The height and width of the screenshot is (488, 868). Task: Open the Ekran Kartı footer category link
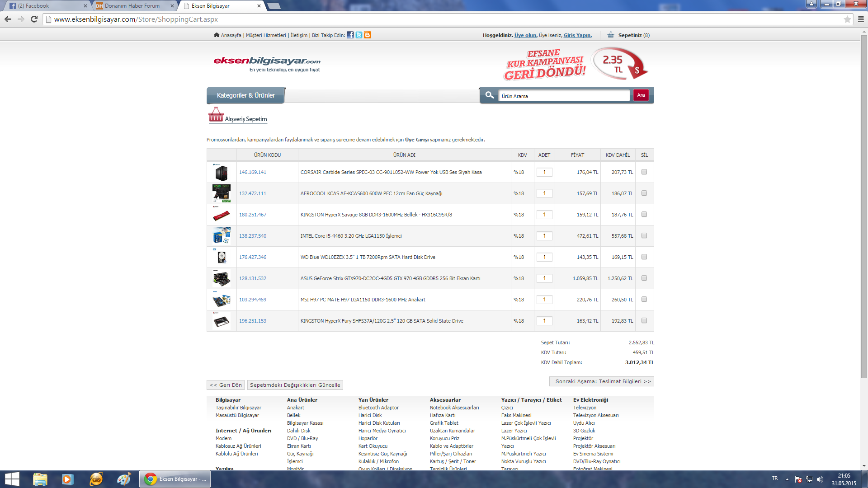tap(299, 446)
